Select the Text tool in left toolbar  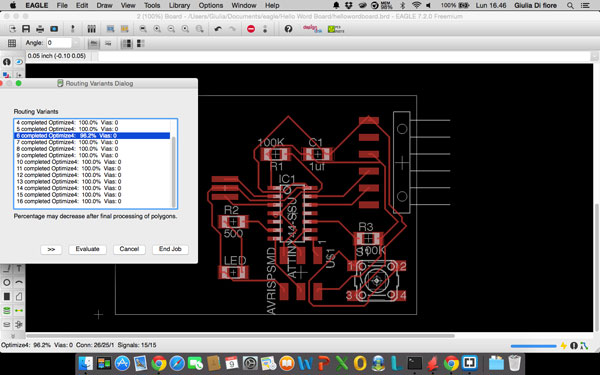tap(19, 269)
